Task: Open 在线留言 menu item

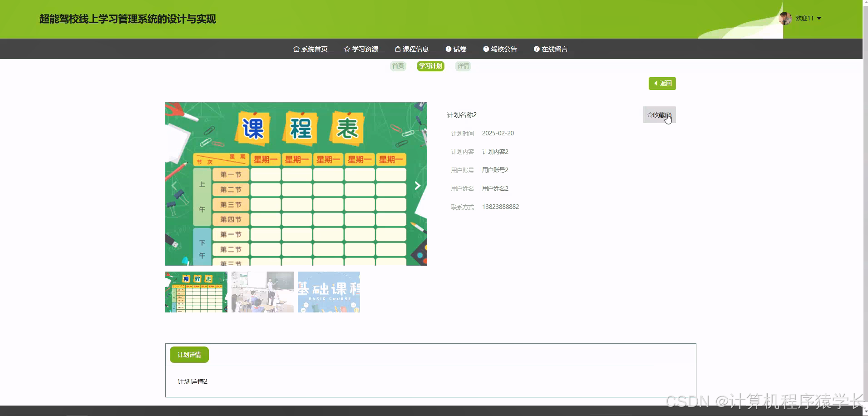Action: pyautogui.click(x=551, y=49)
